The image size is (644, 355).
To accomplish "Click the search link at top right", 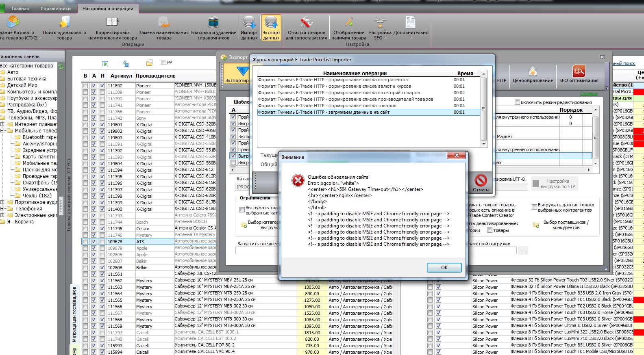I will point(624,63).
